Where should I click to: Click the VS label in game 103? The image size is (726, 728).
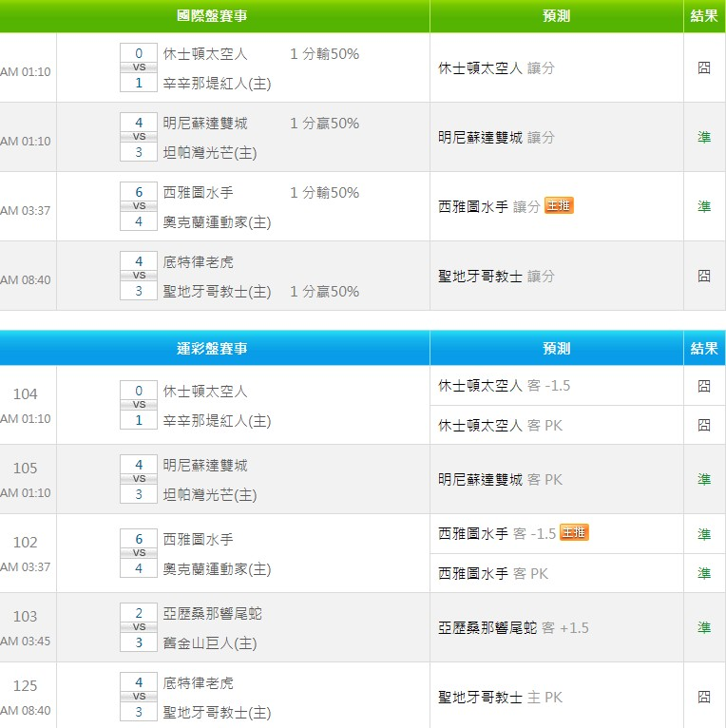(139, 627)
